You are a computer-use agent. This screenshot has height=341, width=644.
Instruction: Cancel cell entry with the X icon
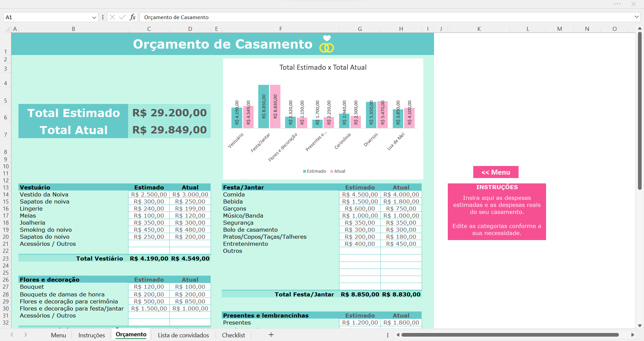113,17
